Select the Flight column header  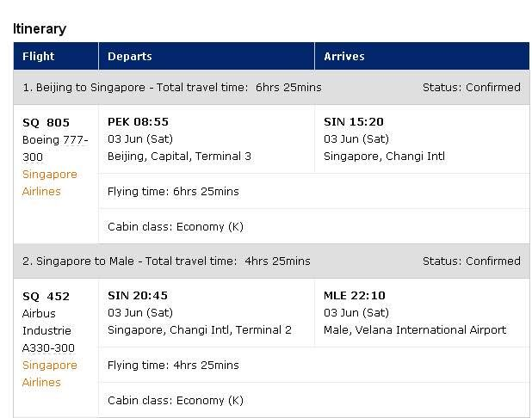(x=56, y=56)
